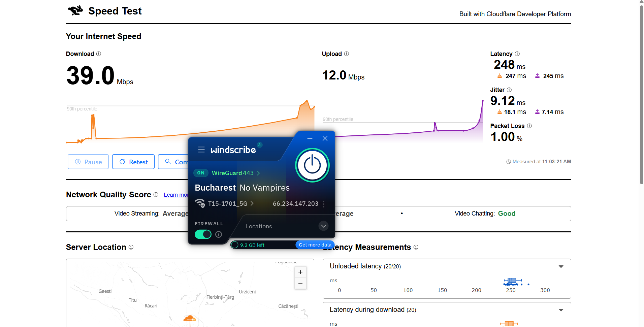This screenshot has width=644, height=327.
Task: Open Learn more link
Action: coord(176,195)
